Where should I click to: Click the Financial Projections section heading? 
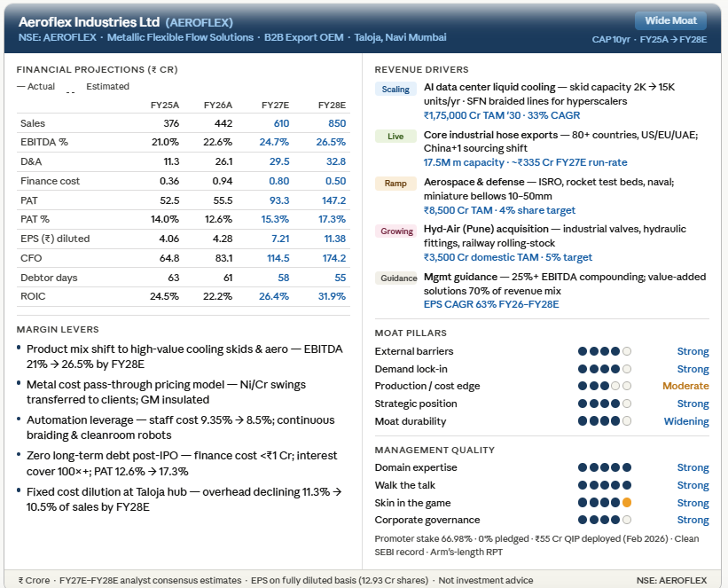97,70
